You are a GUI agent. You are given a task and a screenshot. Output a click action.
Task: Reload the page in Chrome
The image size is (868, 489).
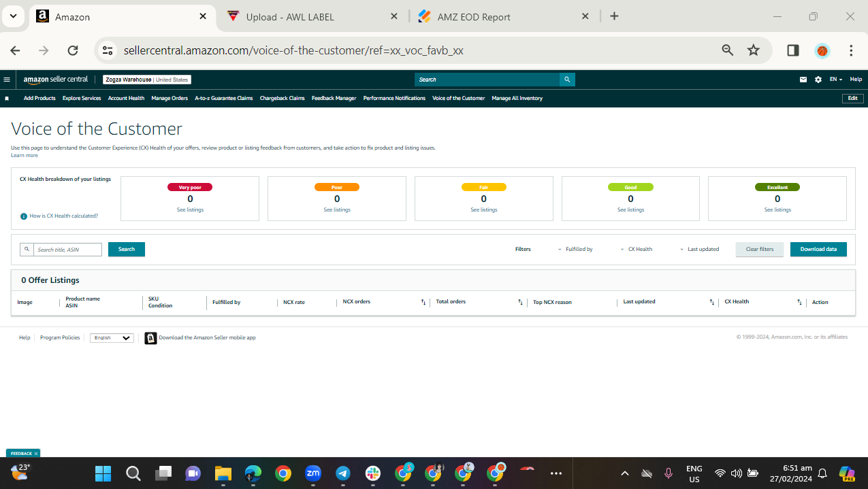73,50
